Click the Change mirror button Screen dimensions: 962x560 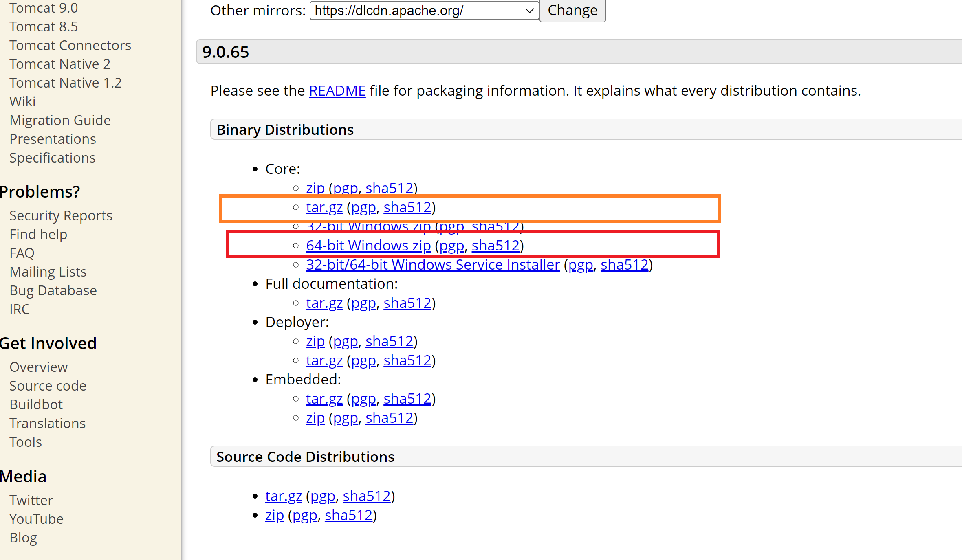(572, 10)
